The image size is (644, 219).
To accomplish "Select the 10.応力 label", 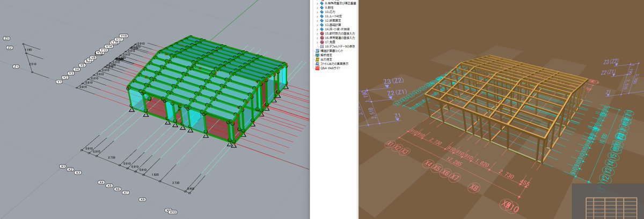I will point(331,12).
